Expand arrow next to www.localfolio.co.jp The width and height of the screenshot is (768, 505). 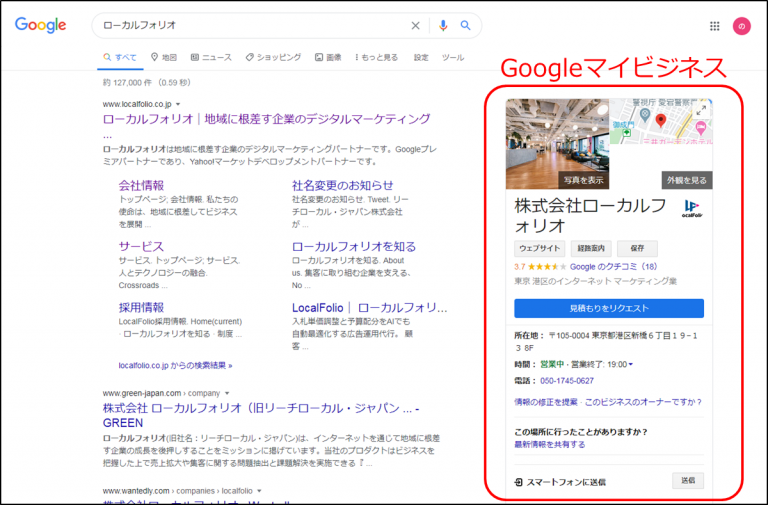click(178, 104)
